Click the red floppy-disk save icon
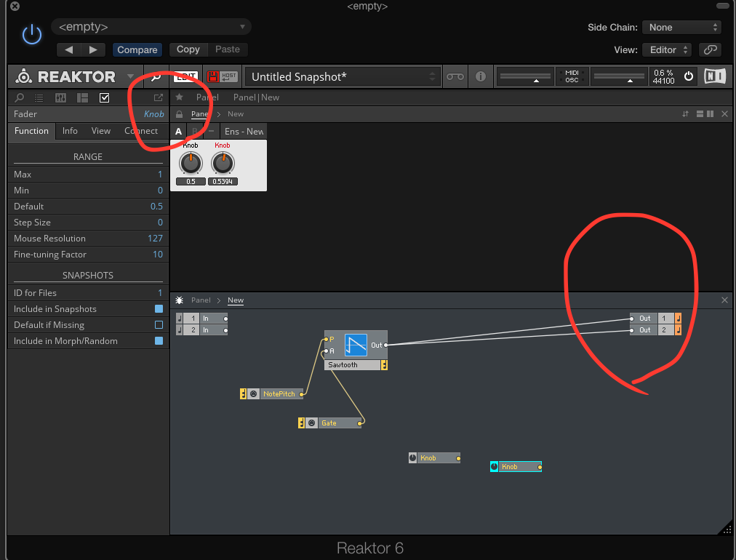The height and width of the screenshot is (560, 736). [x=213, y=76]
